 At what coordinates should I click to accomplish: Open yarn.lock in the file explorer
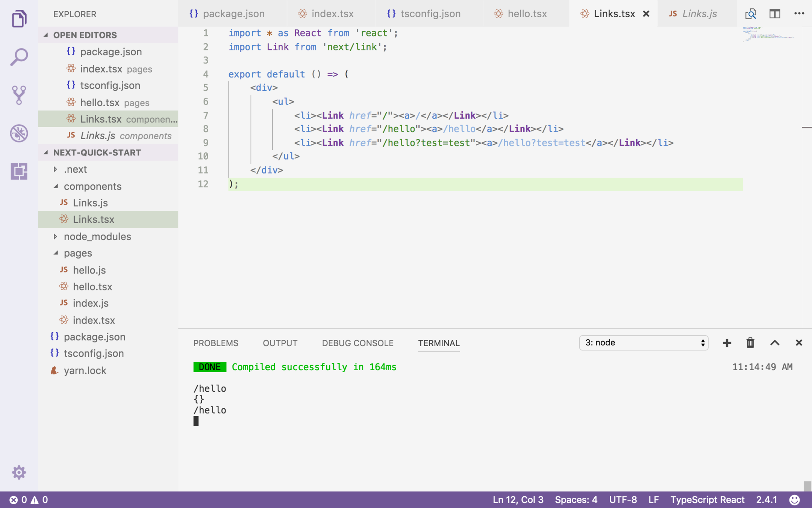click(x=85, y=370)
